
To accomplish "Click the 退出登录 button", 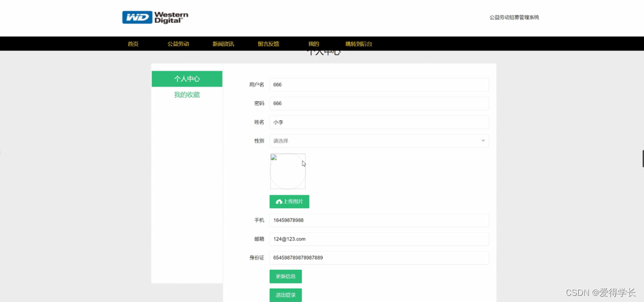I will [x=286, y=295].
